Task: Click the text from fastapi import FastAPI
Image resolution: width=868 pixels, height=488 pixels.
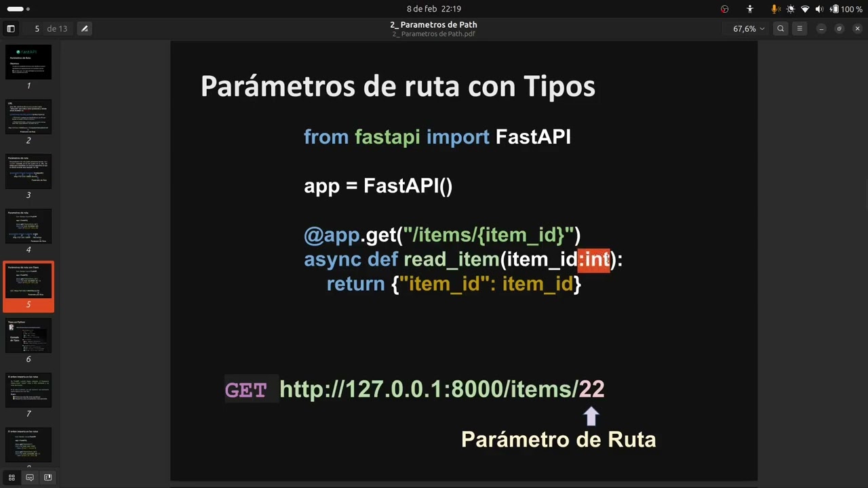Action: tap(437, 137)
